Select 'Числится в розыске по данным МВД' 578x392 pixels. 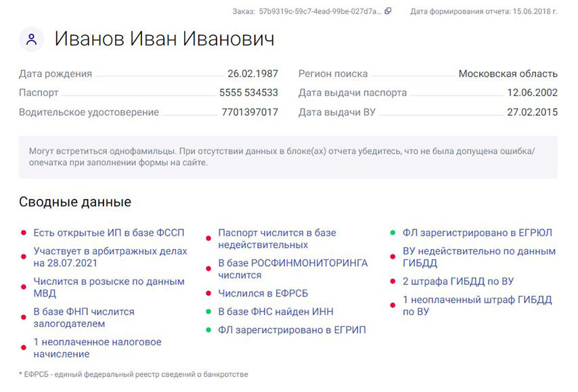coord(109,287)
